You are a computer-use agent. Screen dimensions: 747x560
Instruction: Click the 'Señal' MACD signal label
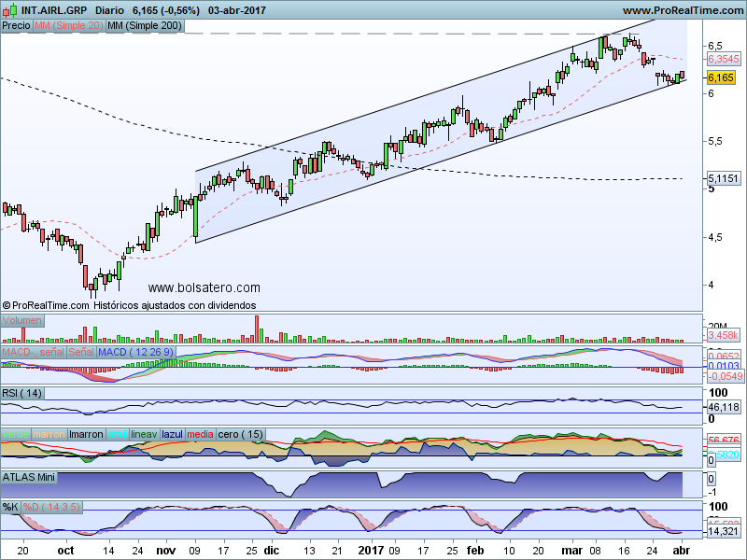(x=81, y=352)
